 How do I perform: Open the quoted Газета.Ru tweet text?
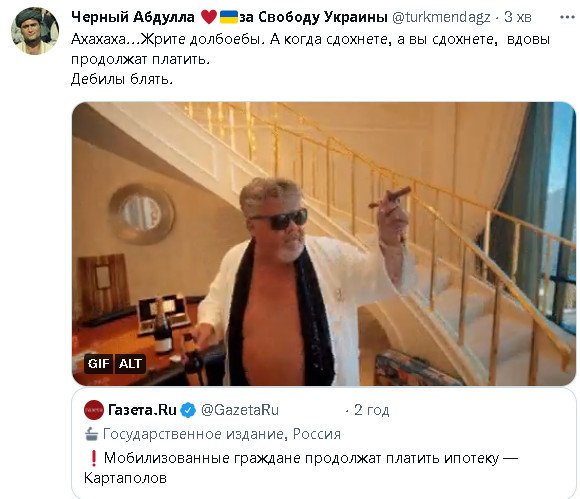pyautogui.click(x=301, y=468)
